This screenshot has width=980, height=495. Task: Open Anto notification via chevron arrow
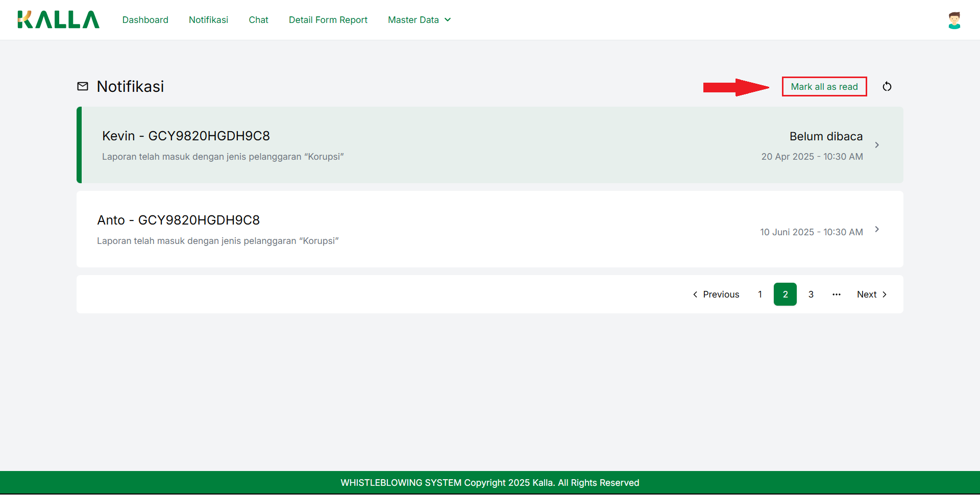pyautogui.click(x=877, y=229)
